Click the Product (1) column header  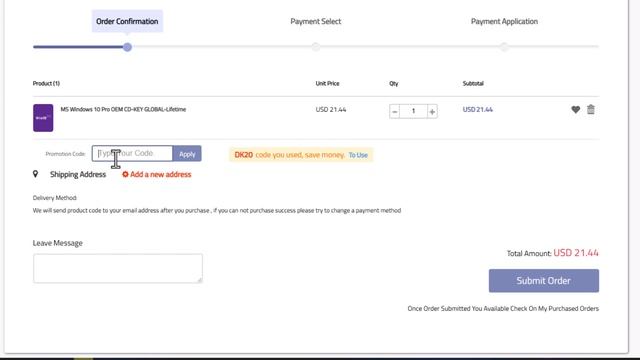point(46,83)
